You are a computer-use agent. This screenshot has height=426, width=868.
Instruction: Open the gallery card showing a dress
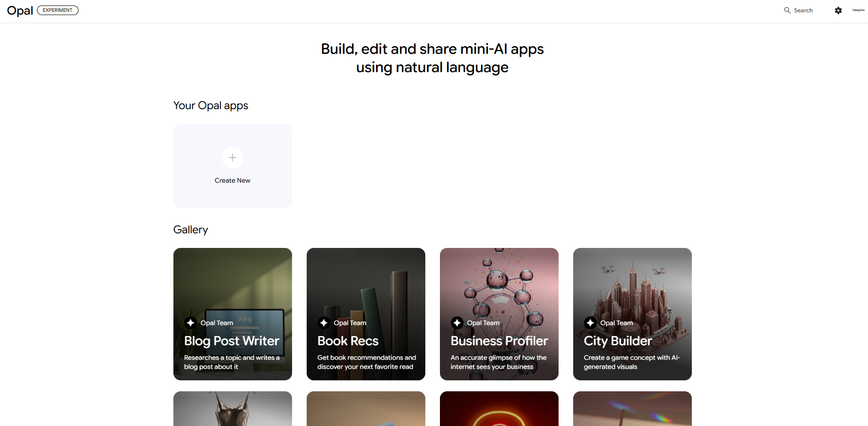pyautogui.click(x=233, y=409)
